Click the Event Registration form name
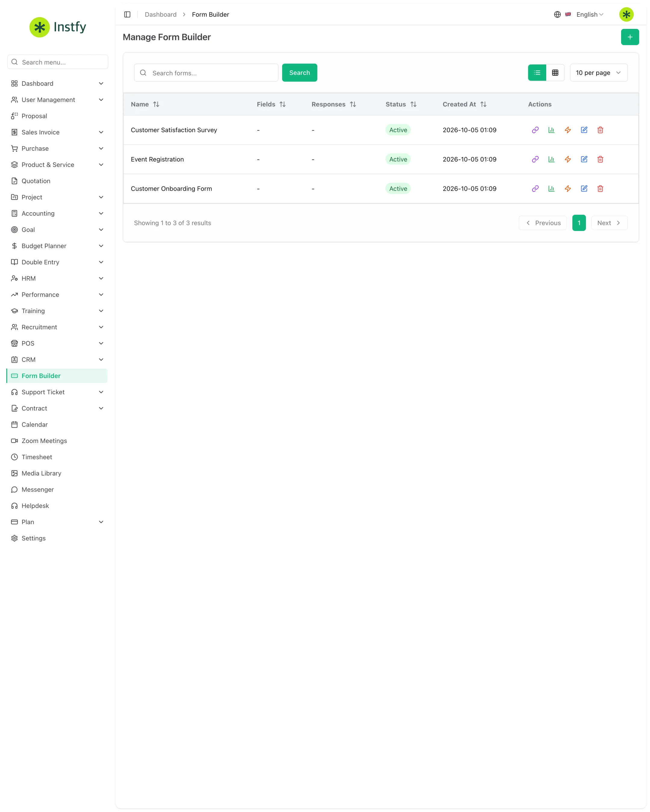 point(157,159)
